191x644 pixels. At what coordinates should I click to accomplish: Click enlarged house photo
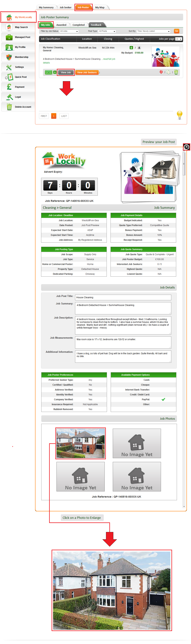pos(112,590)
